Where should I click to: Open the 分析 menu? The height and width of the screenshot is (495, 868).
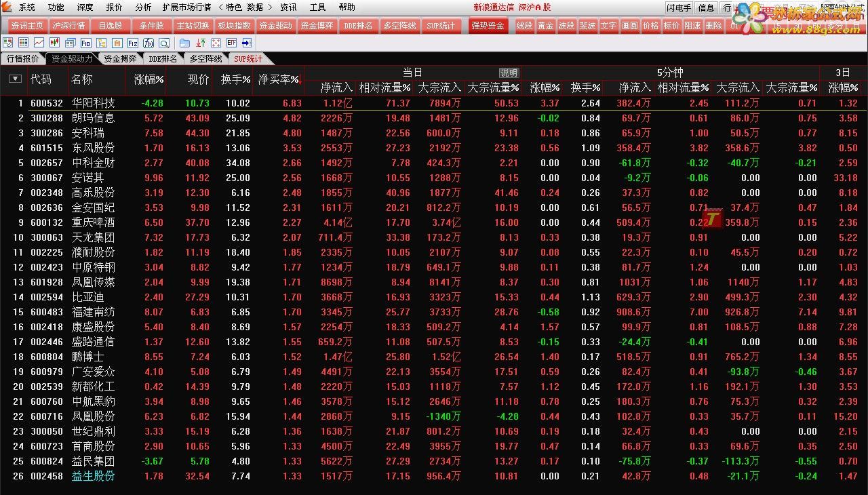pos(143,7)
